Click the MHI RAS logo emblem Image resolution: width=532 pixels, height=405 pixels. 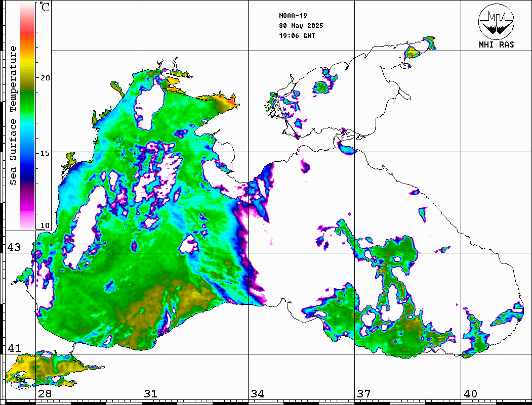click(x=497, y=21)
